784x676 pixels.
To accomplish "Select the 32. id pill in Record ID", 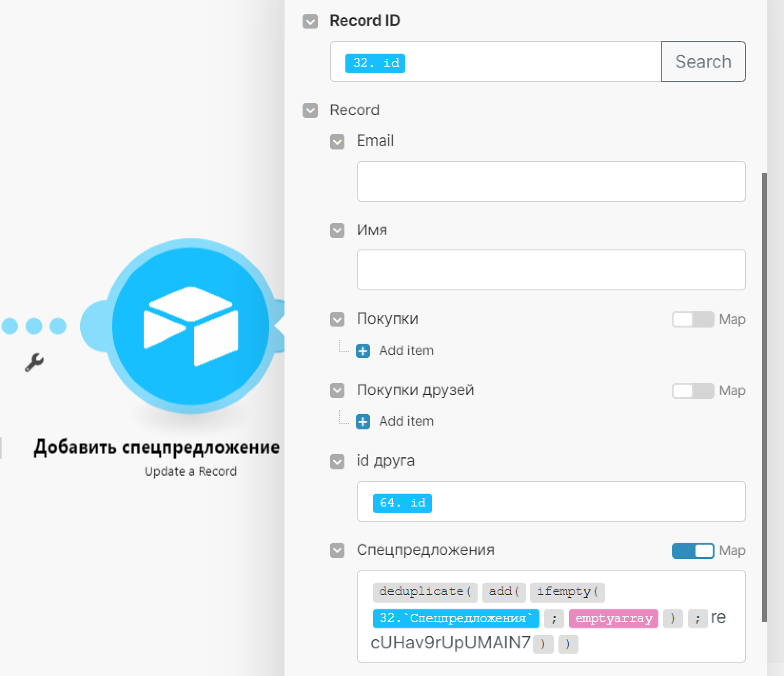I will (x=375, y=63).
